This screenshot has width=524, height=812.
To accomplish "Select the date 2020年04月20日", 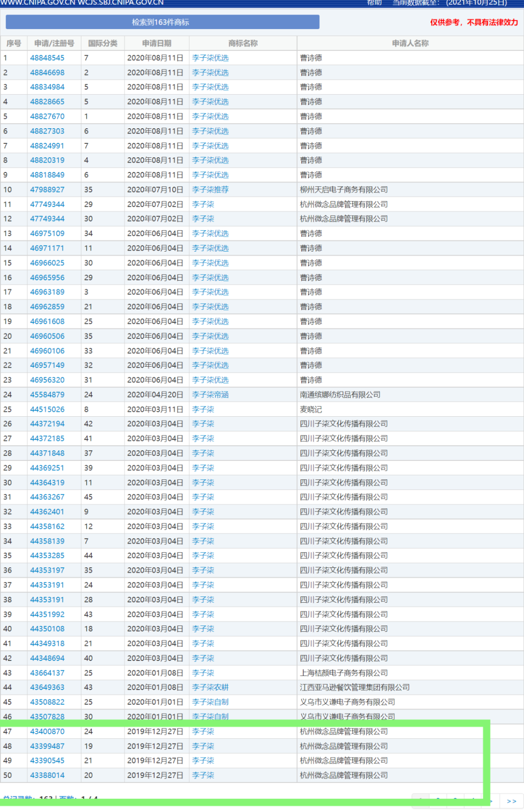I will click(155, 395).
